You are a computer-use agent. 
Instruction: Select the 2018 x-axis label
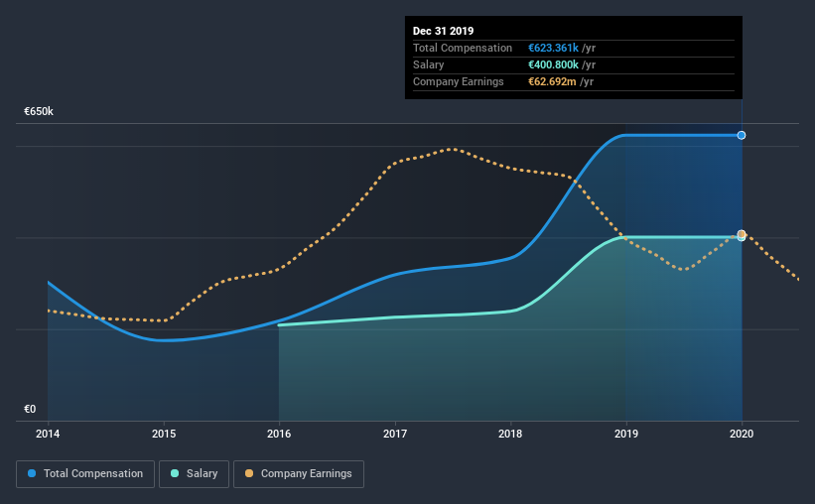(x=510, y=434)
